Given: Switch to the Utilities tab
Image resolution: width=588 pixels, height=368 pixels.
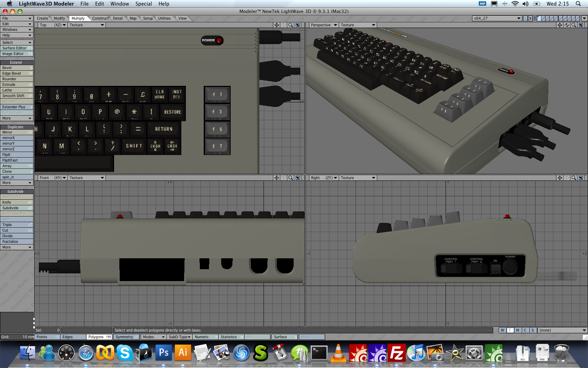Looking at the screenshot, I should coord(164,18).
